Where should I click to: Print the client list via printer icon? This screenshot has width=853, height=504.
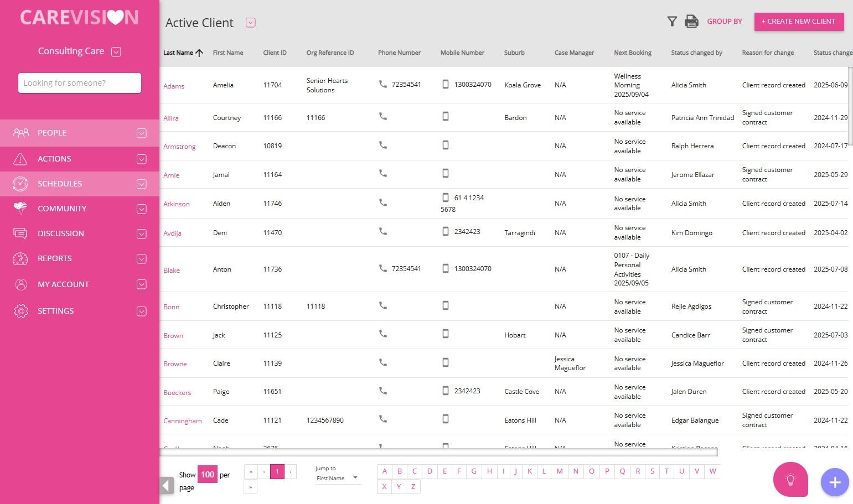pos(691,22)
